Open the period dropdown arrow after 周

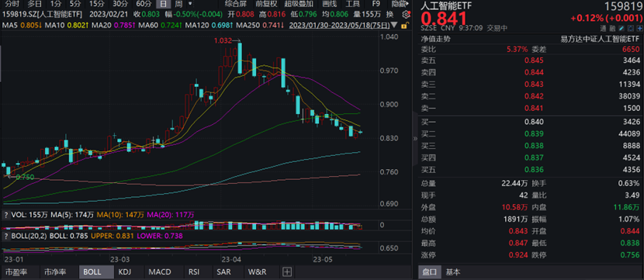[190, 4]
